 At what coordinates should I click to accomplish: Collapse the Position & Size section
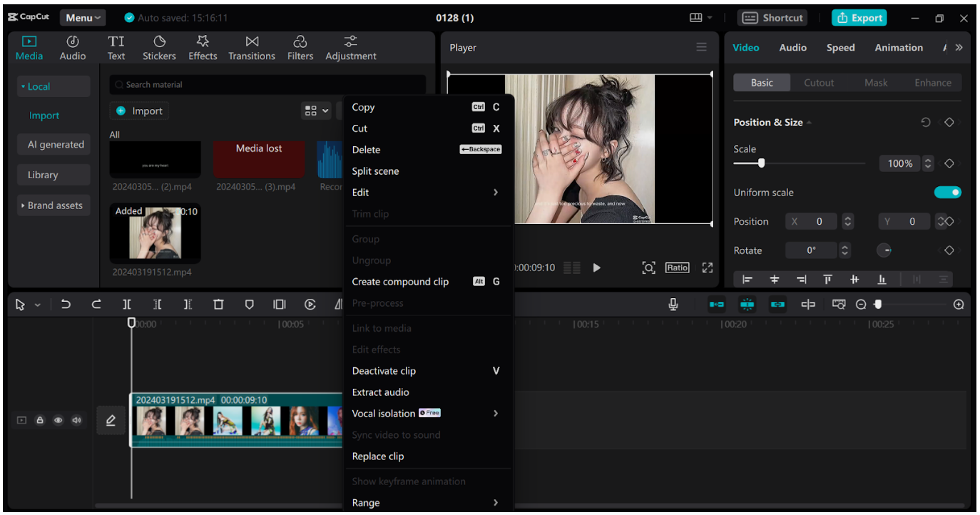click(810, 122)
